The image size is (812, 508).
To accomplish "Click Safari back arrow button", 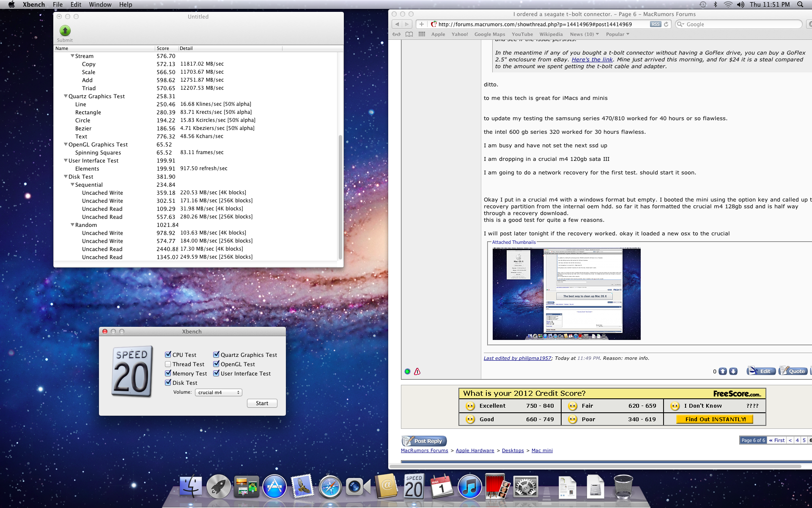I will [x=397, y=24].
